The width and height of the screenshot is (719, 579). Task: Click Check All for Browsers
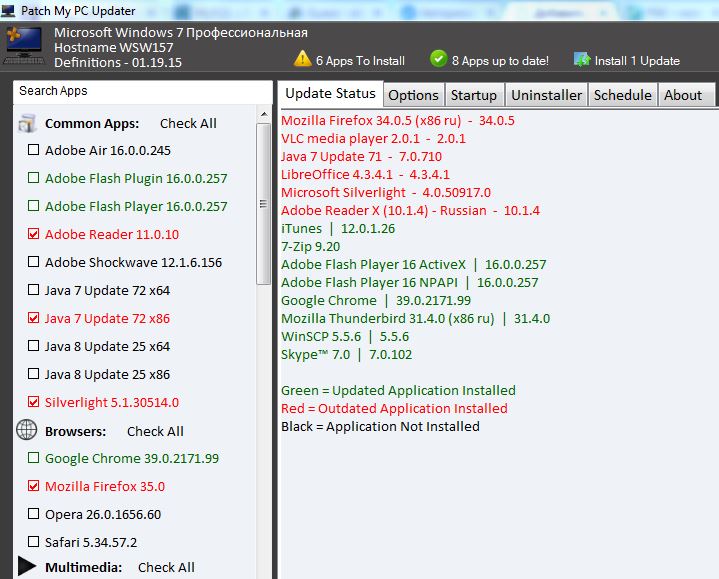pos(155,431)
